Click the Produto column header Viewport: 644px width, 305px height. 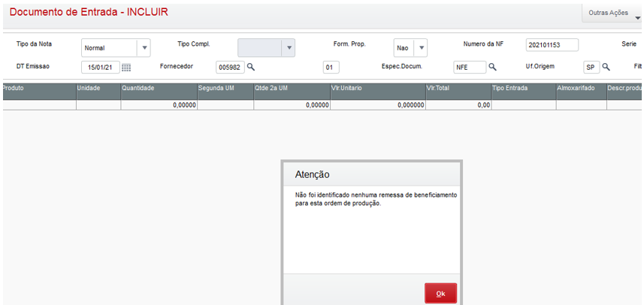(39, 92)
